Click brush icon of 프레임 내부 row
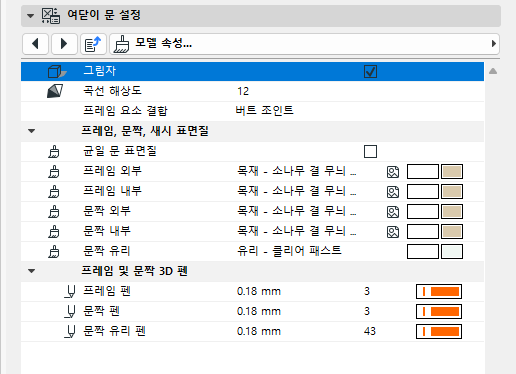The image size is (516, 374). pos(54,191)
